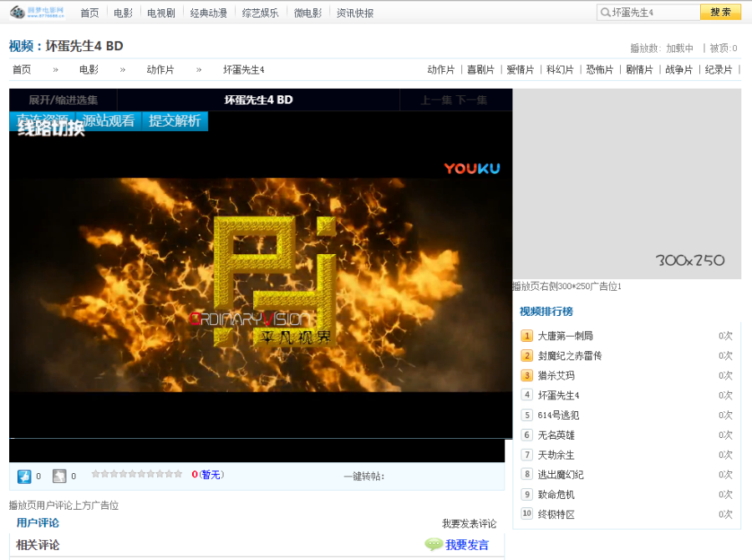
Task: Rate the video using the star rating
Action: click(138, 476)
